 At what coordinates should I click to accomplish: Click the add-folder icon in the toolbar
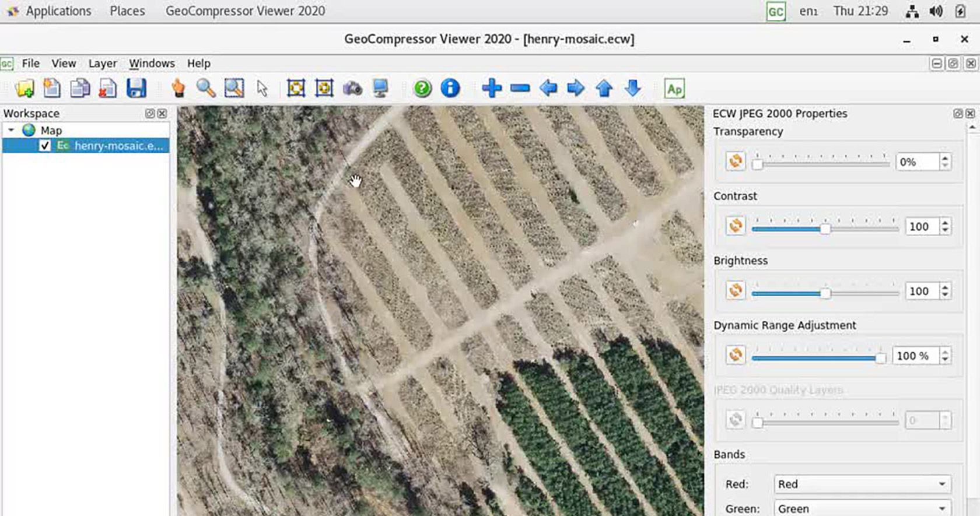24,89
